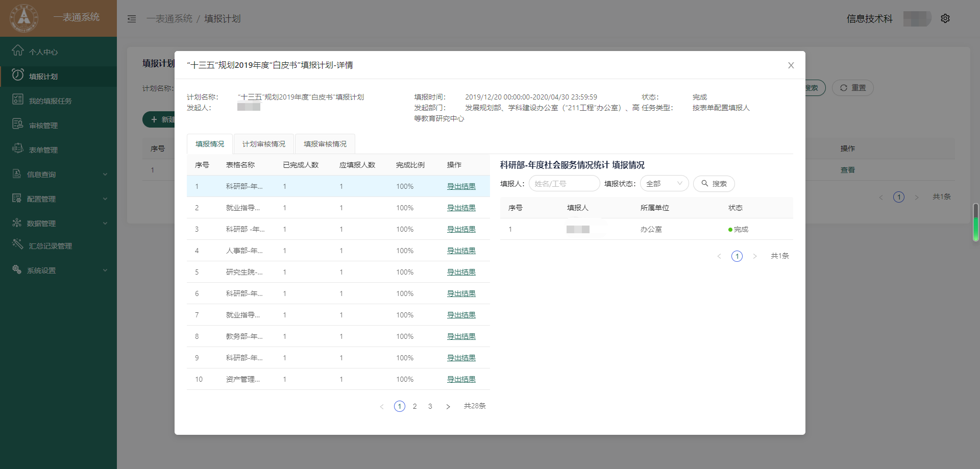The width and height of the screenshot is (980, 469).
Task: Click the 搜索 button in the dialog
Action: pyautogui.click(x=714, y=184)
